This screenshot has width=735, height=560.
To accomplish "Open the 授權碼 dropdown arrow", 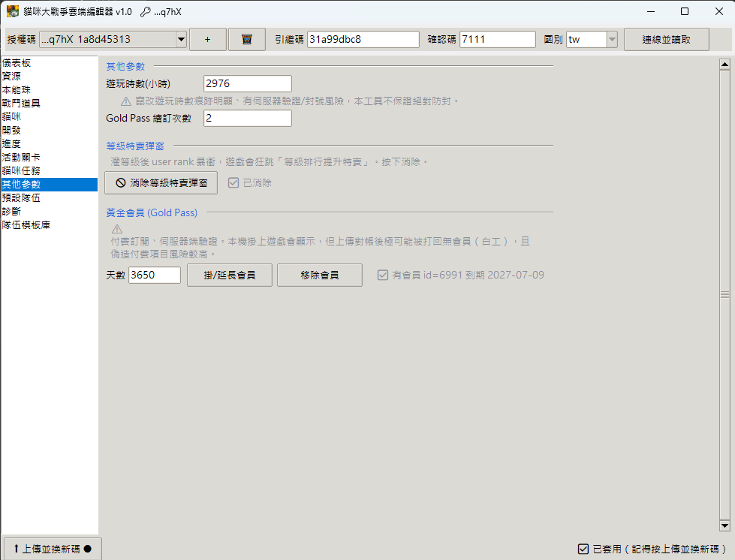I will [181, 39].
